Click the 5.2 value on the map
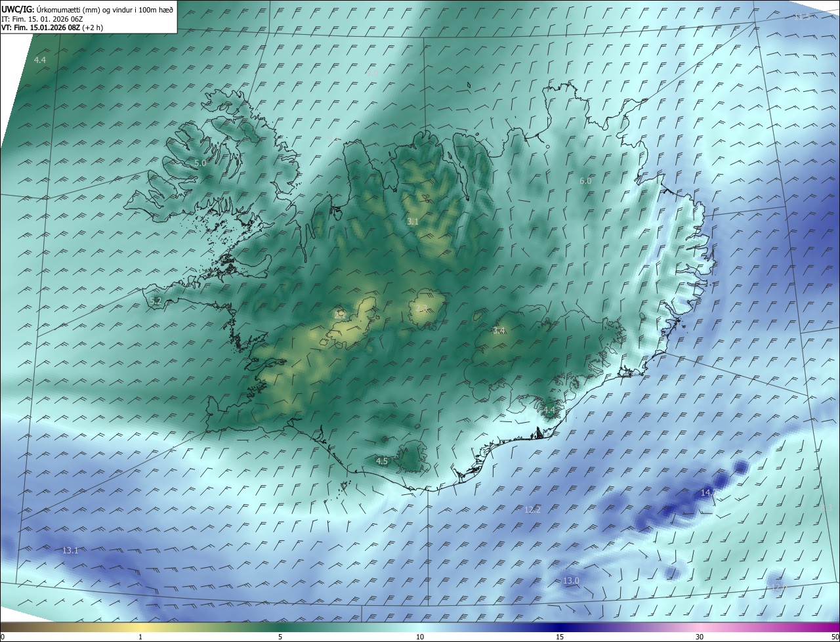 [x=156, y=301]
